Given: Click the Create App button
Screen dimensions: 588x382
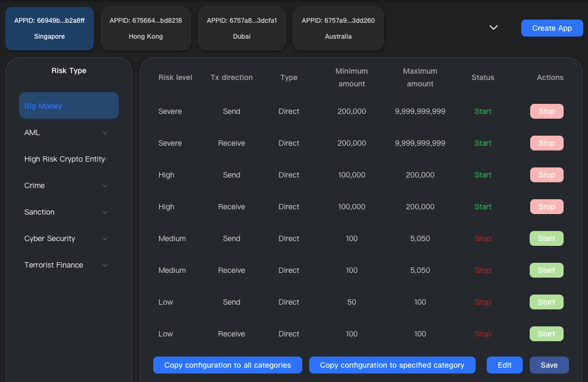Looking at the screenshot, I should point(552,28).
